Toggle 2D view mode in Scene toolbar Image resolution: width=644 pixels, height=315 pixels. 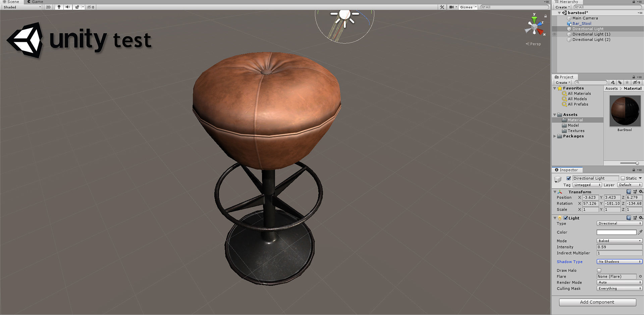(x=48, y=7)
